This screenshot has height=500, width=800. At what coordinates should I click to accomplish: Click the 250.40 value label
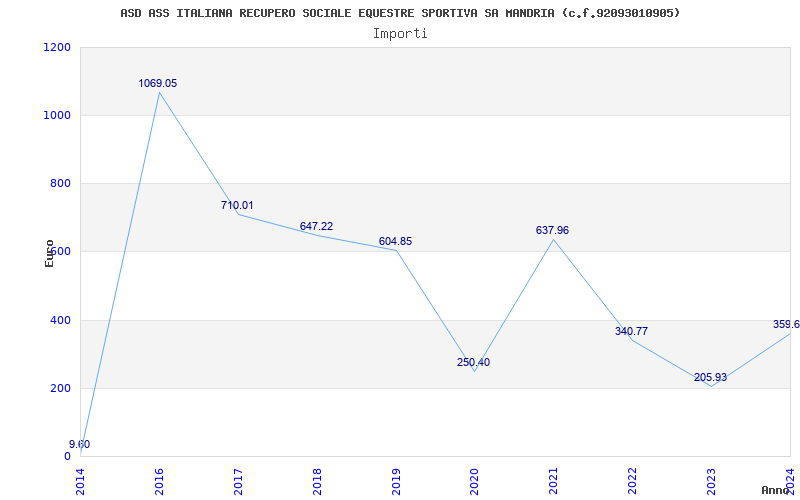pyautogui.click(x=473, y=363)
